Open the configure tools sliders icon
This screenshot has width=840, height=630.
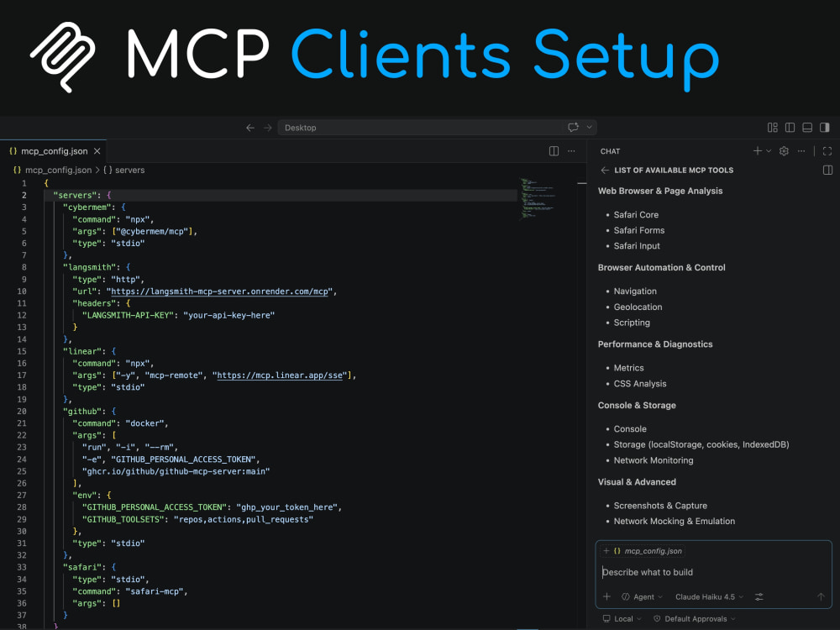pos(759,596)
